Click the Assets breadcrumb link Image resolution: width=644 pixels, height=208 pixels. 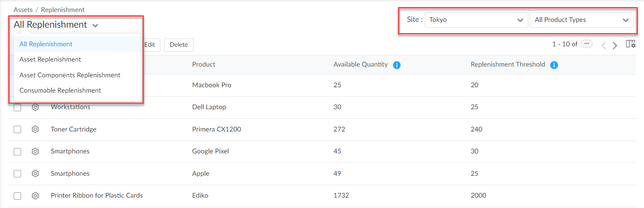coord(23,10)
